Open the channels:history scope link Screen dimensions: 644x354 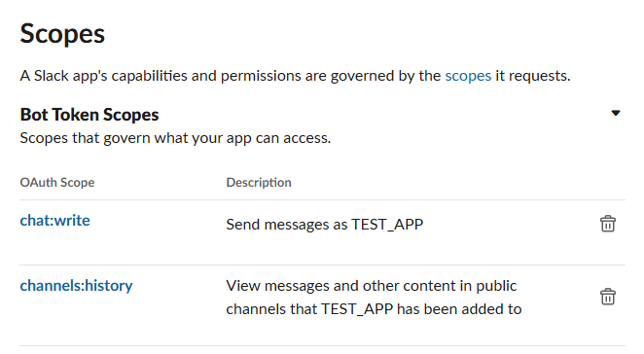point(77,285)
